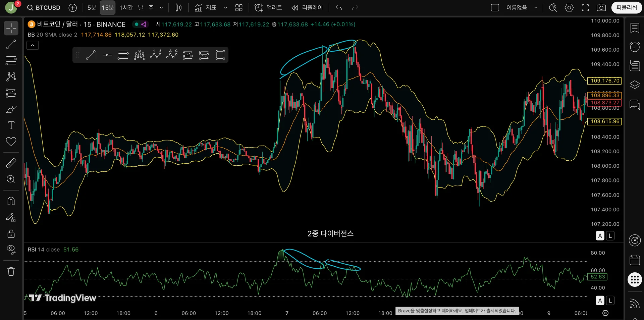This screenshot has height=320, width=644.
Task: Enable magnet mode for drawings
Action: 11,201
